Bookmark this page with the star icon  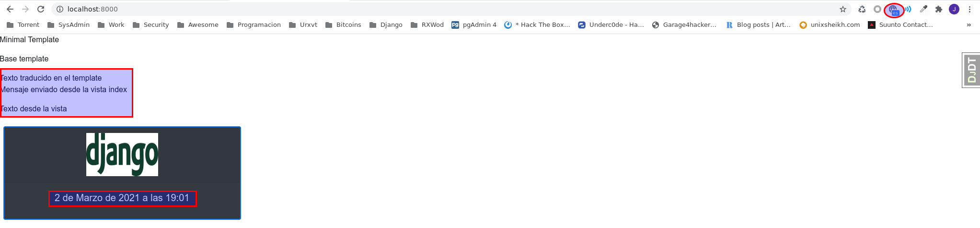tap(843, 9)
